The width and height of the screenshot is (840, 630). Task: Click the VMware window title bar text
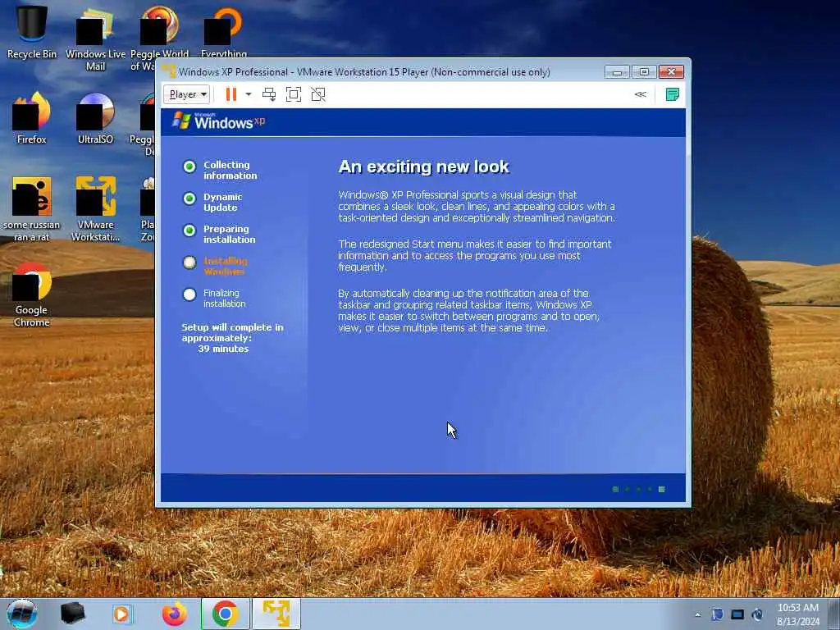click(x=364, y=72)
